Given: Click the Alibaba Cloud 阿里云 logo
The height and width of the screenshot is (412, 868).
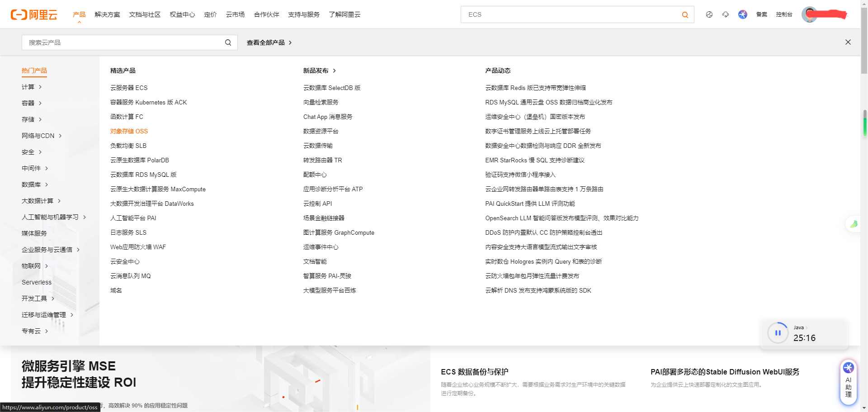Looking at the screenshot, I should tap(34, 14).
